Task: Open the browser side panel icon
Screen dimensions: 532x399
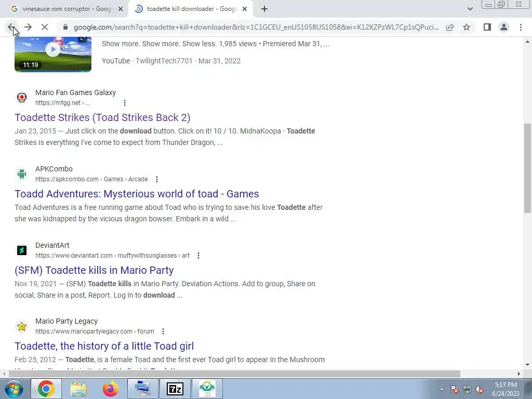Action: 487,27
